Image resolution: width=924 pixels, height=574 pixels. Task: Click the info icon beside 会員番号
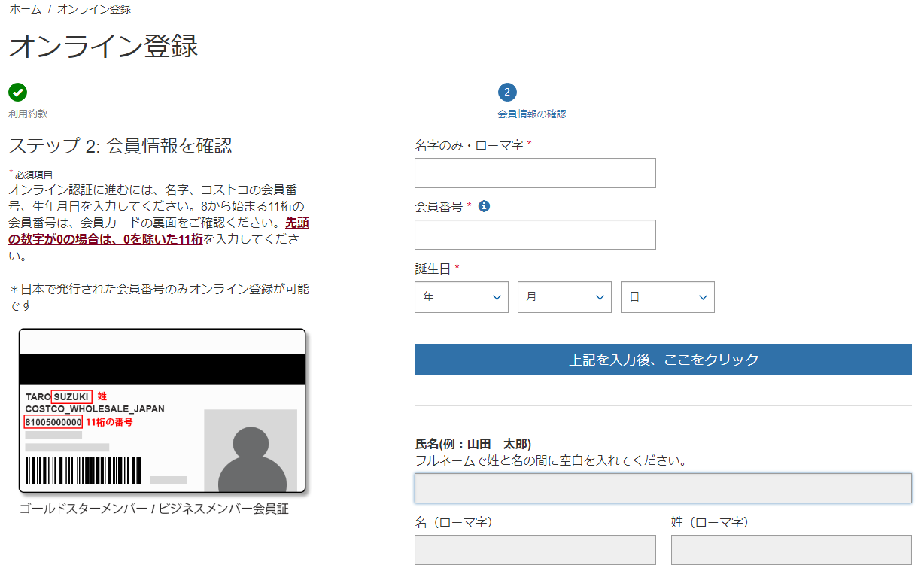[484, 205]
